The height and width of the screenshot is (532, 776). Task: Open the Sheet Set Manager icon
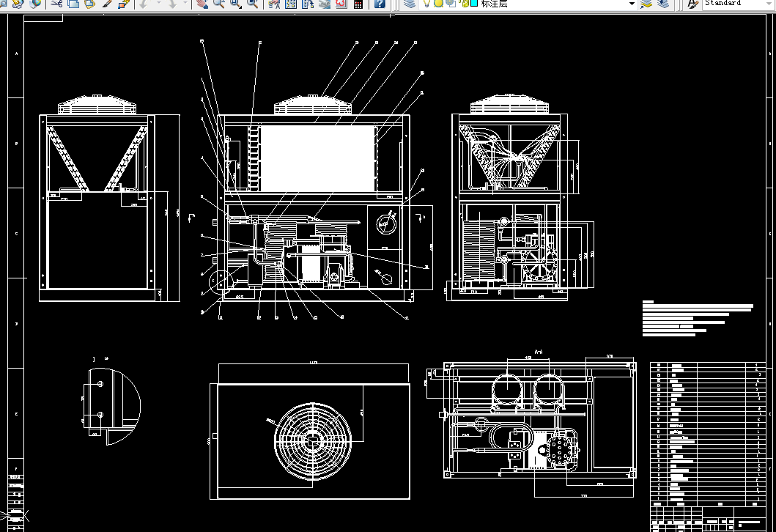point(325,4)
